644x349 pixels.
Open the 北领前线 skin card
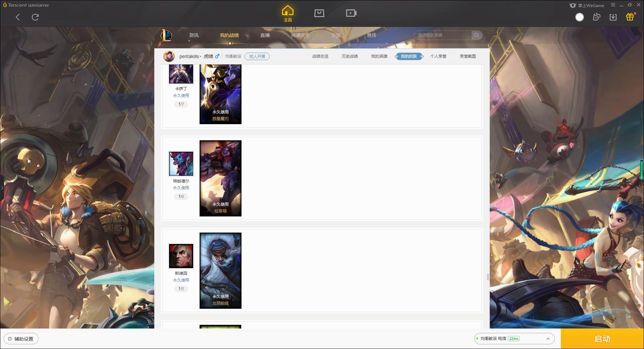pyautogui.click(x=220, y=270)
